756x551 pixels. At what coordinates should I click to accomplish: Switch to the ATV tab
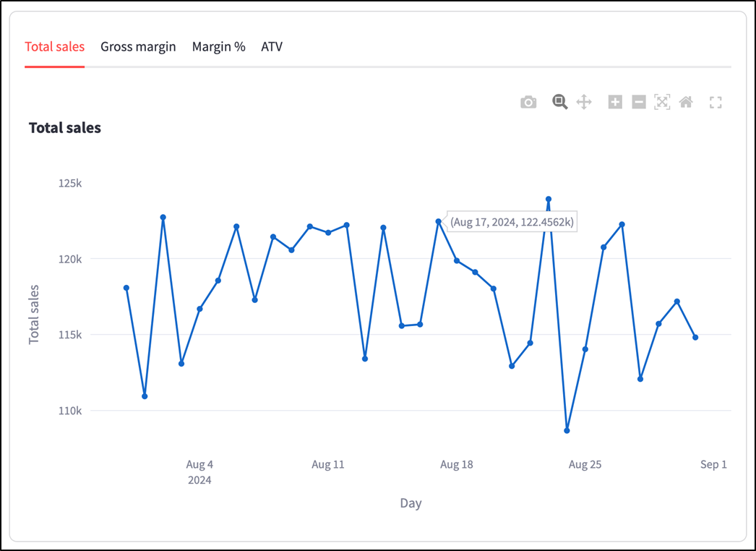tap(272, 47)
